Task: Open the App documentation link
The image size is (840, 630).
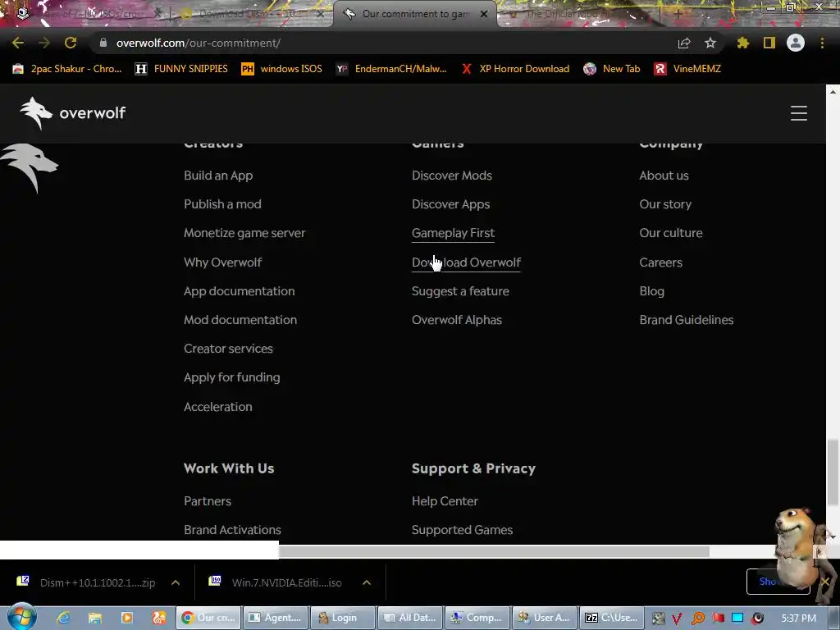Action: [x=239, y=291]
